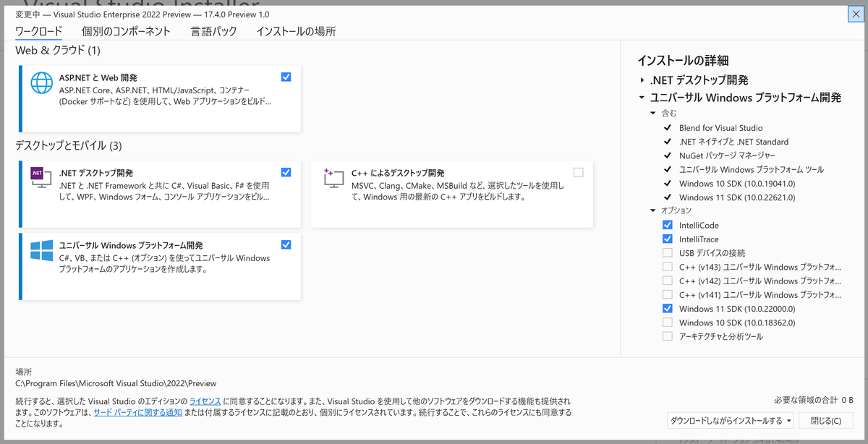Screen dimensions: 868x444
Task: Expand .NET デスクトップ開発 details node
Action: (x=642, y=80)
